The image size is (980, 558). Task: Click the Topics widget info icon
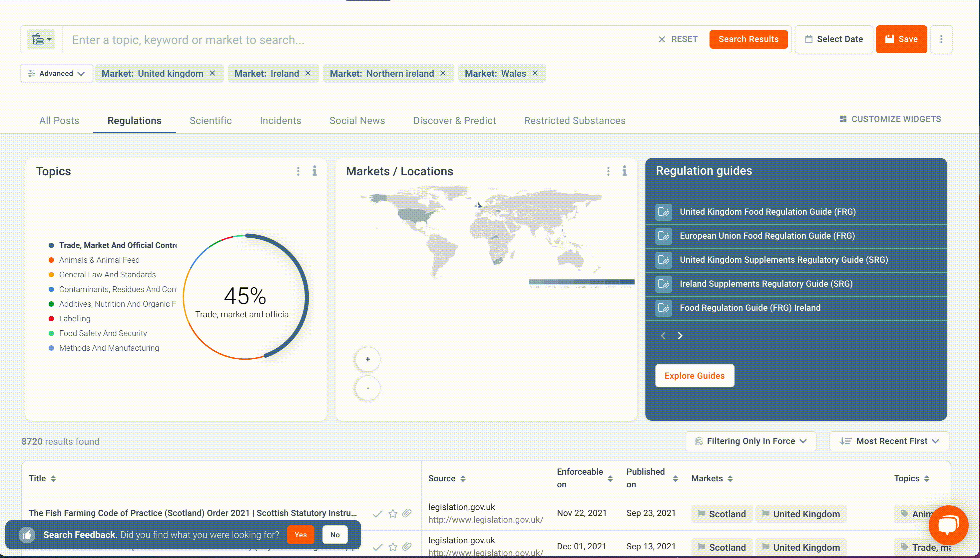[x=314, y=171]
